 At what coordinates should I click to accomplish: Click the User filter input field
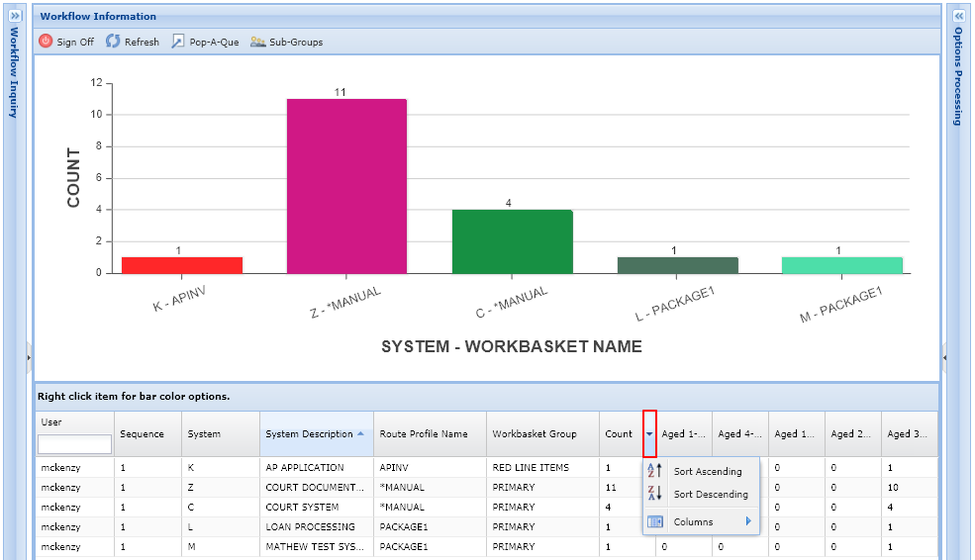[74, 444]
